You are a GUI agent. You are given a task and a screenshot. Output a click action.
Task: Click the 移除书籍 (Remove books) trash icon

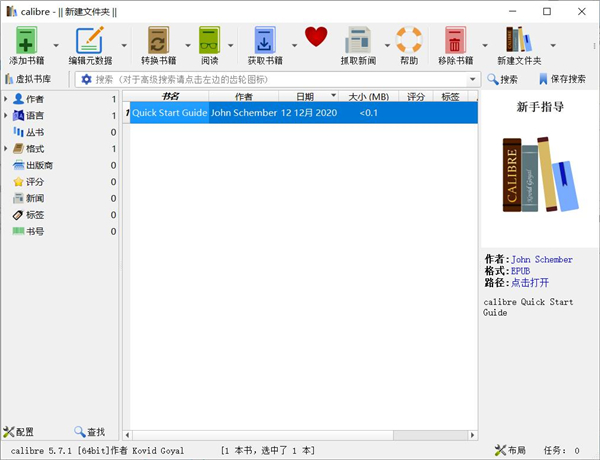click(455, 41)
